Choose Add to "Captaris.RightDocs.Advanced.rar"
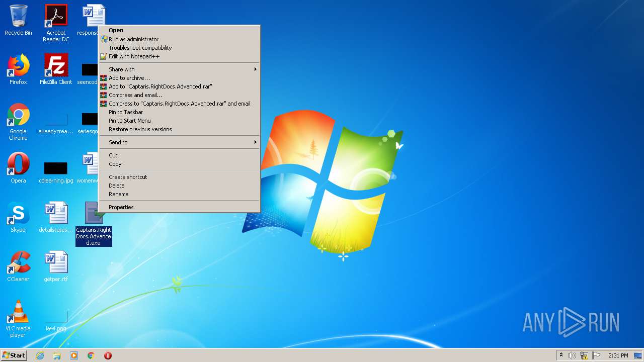The image size is (644, 362). [179, 86]
